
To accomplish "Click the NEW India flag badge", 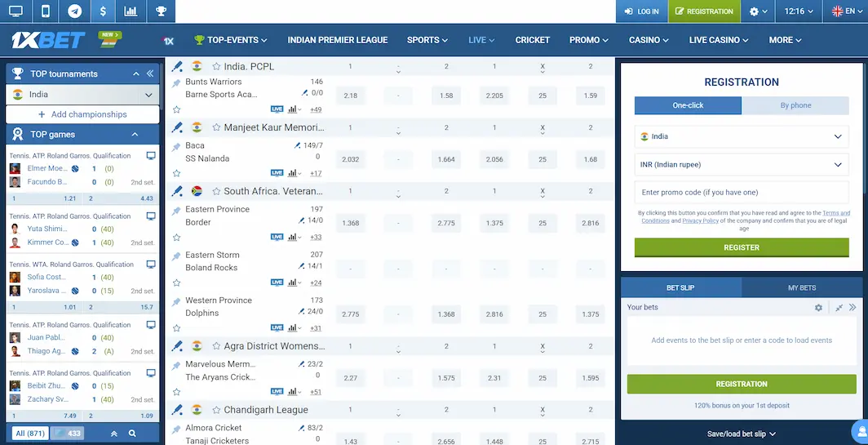I will [110, 39].
